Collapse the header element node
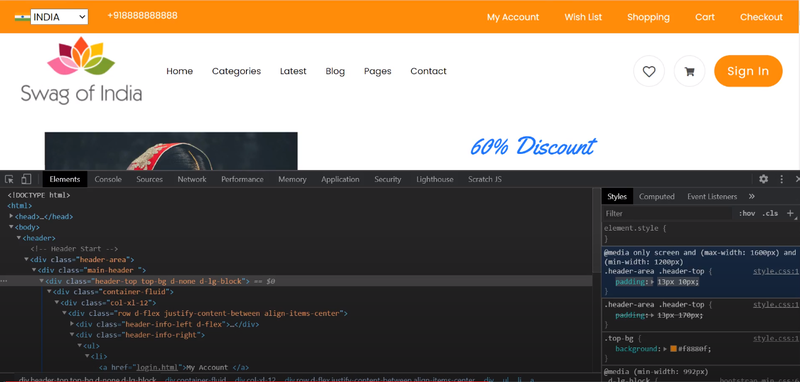The height and width of the screenshot is (382, 800). (19, 238)
